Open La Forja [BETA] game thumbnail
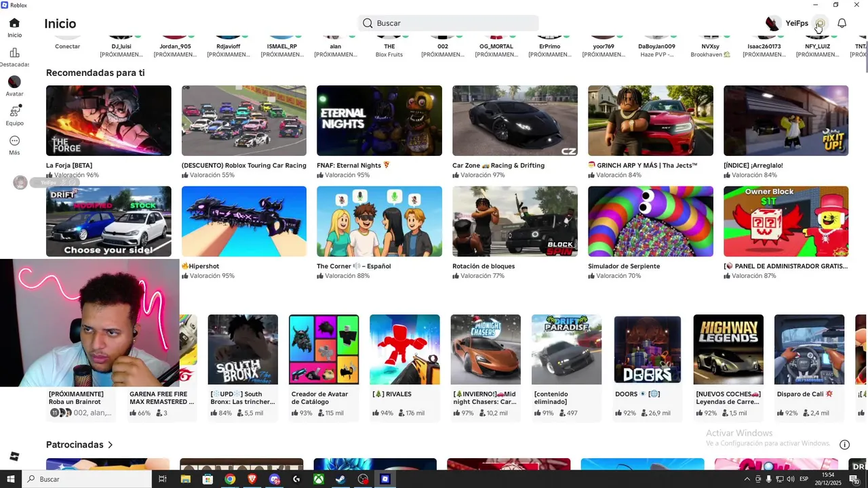The image size is (868, 488). [x=108, y=121]
